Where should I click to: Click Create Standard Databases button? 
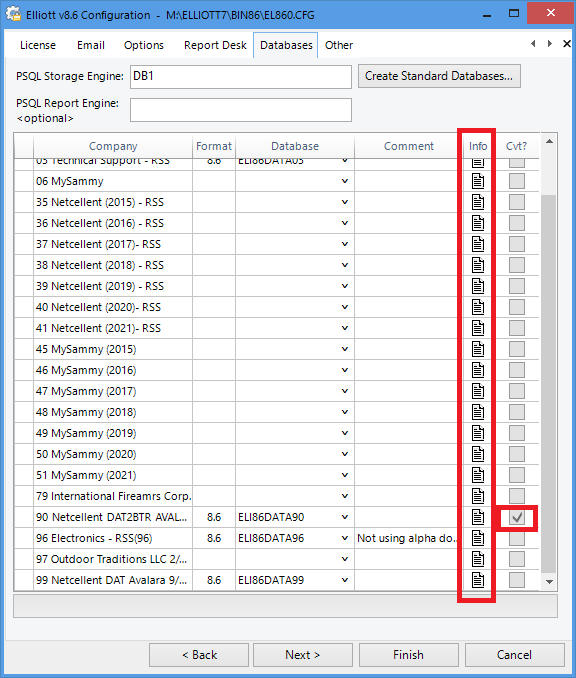pyautogui.click(x=439, y=76)
